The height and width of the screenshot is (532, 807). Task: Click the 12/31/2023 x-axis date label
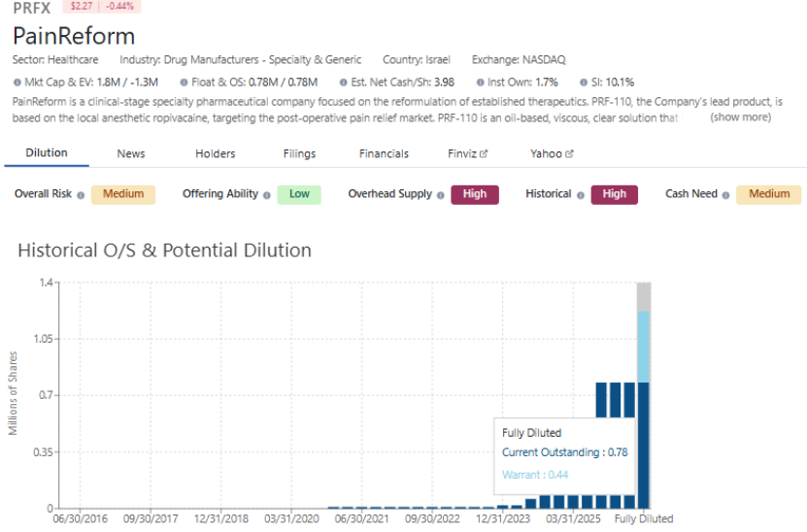503,518
